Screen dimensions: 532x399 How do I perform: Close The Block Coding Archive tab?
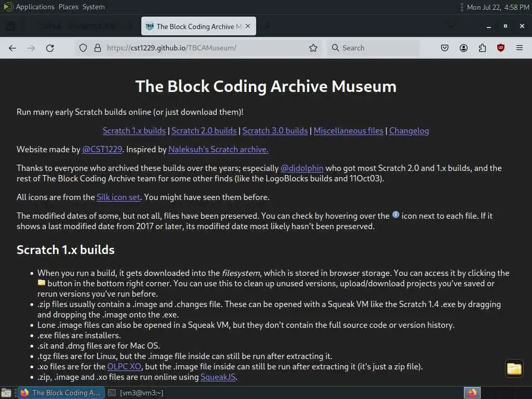click(x=248, y=26)
